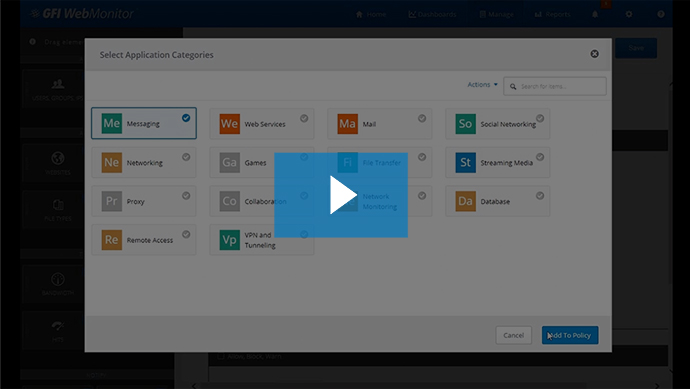Click the Proxy category label

[136, 202]
